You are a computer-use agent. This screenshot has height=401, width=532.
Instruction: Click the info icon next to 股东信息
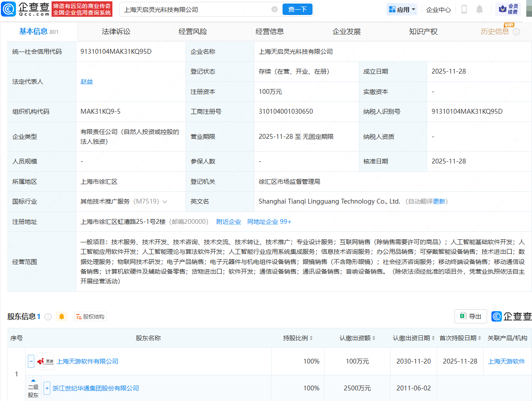pos(48,316)
